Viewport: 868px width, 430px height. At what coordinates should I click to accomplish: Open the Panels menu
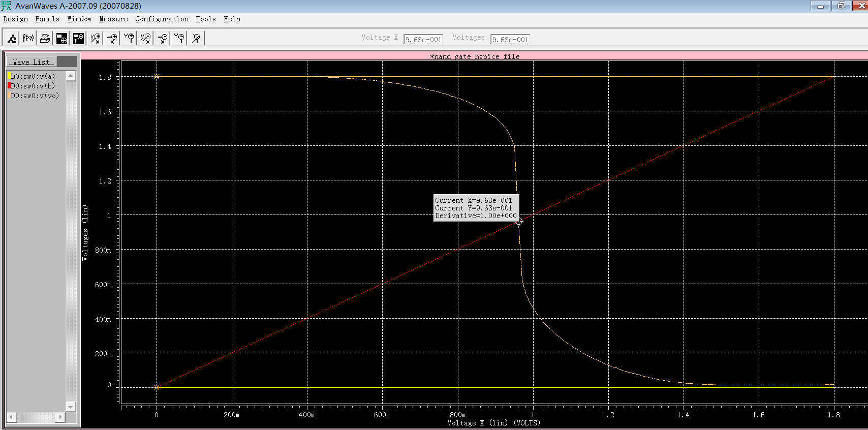(47, 19)
